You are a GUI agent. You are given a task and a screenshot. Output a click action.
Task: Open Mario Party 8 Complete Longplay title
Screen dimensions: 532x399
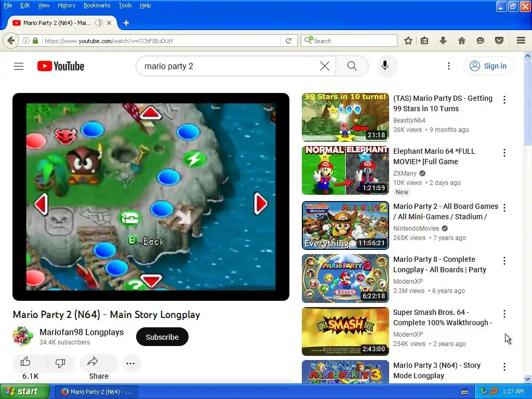click(x=440, y=264)
